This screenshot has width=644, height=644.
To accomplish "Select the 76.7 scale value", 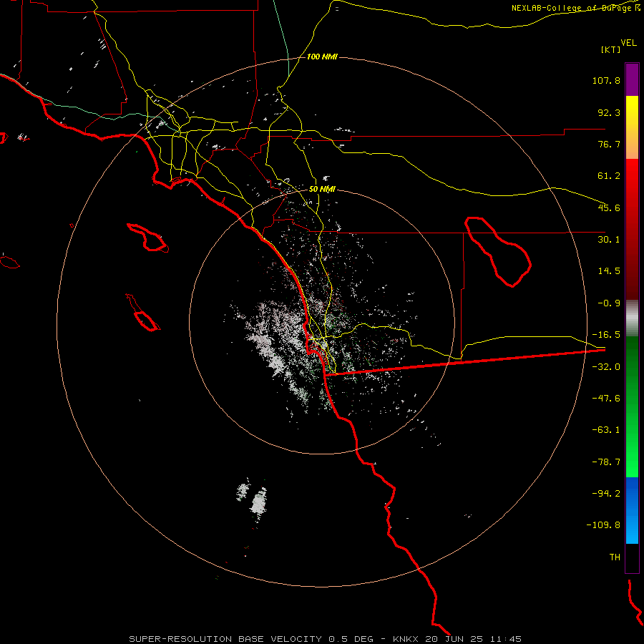I will click(x=609, y=144).
